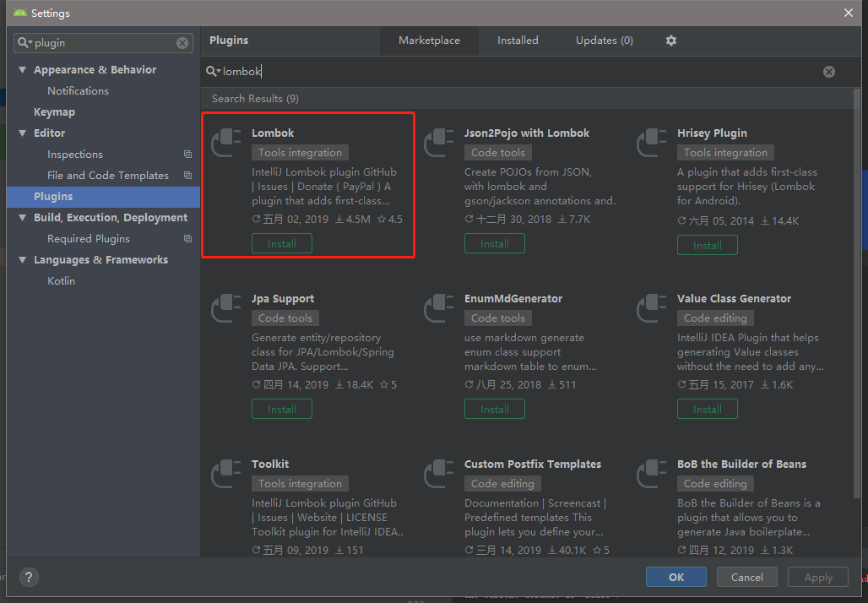This screenshot has height=603, width=868.
Task: Collapse the Appearance & Behavior section
Action: coord(22,69)
